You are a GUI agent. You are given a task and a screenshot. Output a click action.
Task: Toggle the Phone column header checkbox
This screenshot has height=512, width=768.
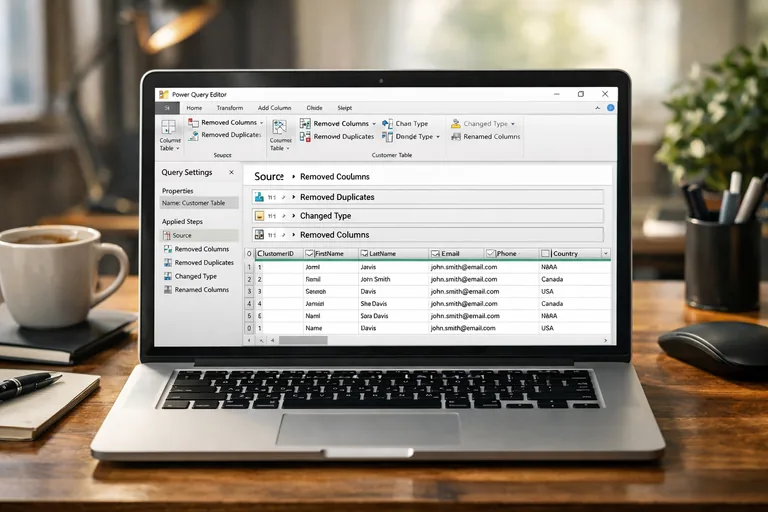490,253
